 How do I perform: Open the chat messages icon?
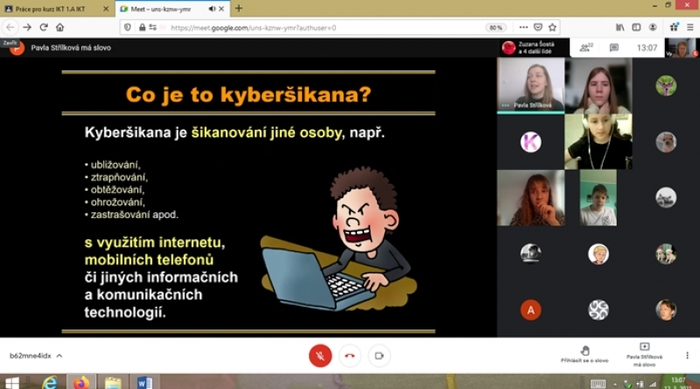[x=614, y=48]
